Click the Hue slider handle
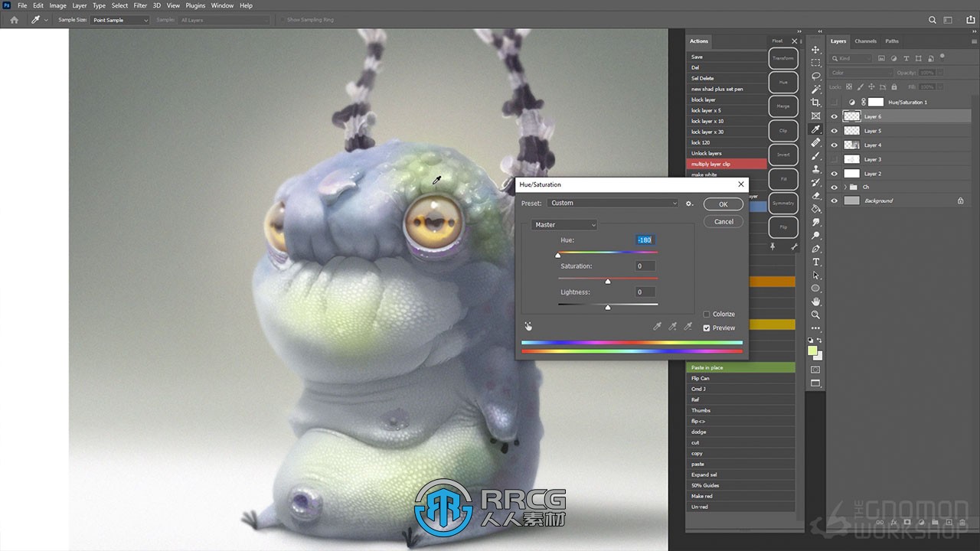The image size is (980, 551). (557, 256)
